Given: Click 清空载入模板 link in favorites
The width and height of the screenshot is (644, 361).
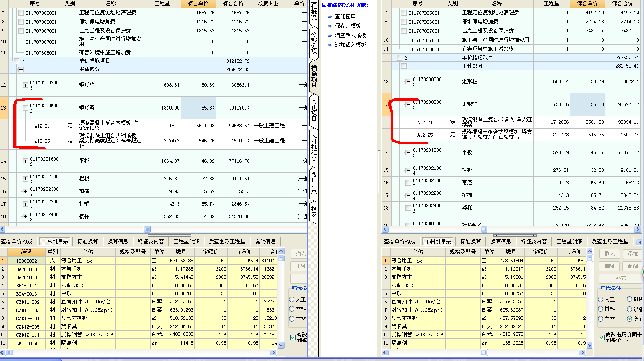Looking at the screenshot, I should pyautogui.click(x=350, y=35).
